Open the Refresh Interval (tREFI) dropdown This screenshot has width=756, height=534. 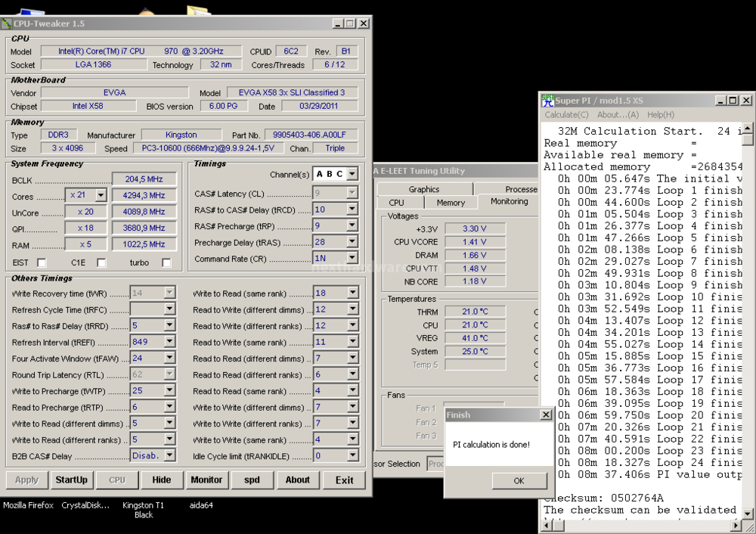pos(169,342)
